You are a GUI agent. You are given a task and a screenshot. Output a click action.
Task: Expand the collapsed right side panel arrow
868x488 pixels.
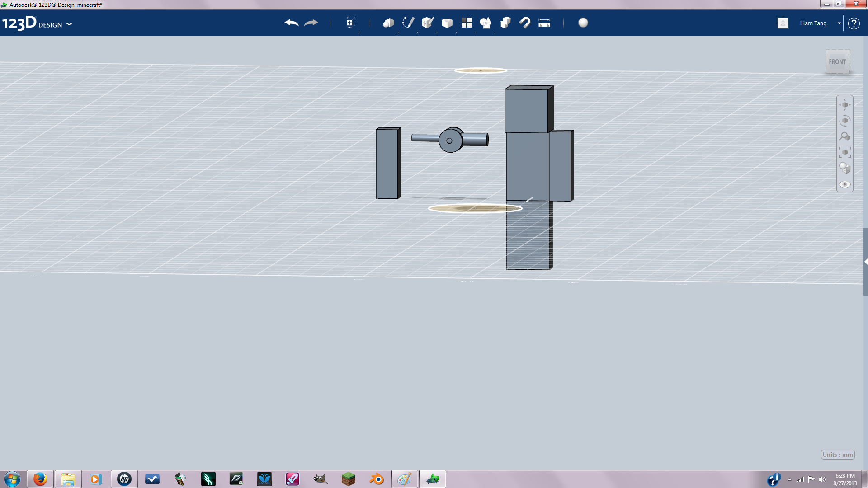point(866,262)
